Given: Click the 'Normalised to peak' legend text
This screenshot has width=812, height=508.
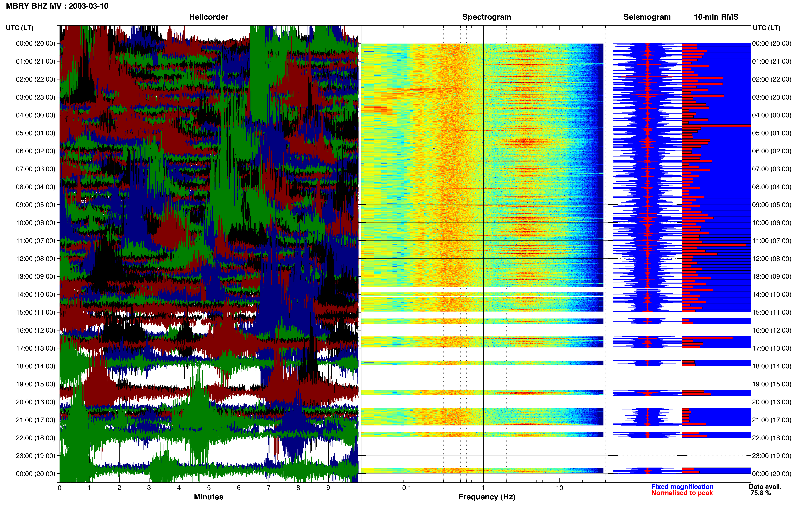Looking at the screenshot, I should [682, 493].
